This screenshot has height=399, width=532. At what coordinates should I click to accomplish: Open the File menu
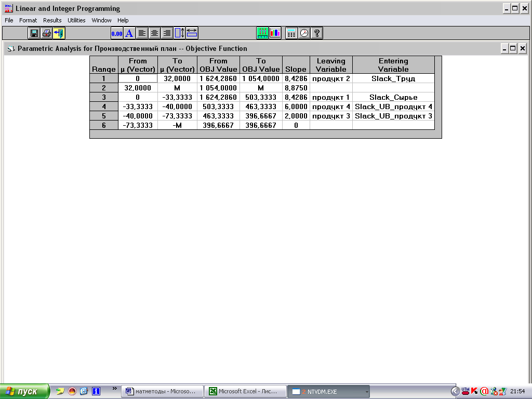(x=9, y=20)
